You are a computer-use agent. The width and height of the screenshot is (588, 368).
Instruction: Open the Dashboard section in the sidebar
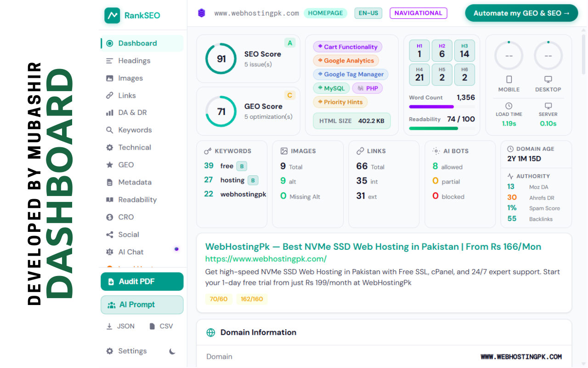click(142, 43)
